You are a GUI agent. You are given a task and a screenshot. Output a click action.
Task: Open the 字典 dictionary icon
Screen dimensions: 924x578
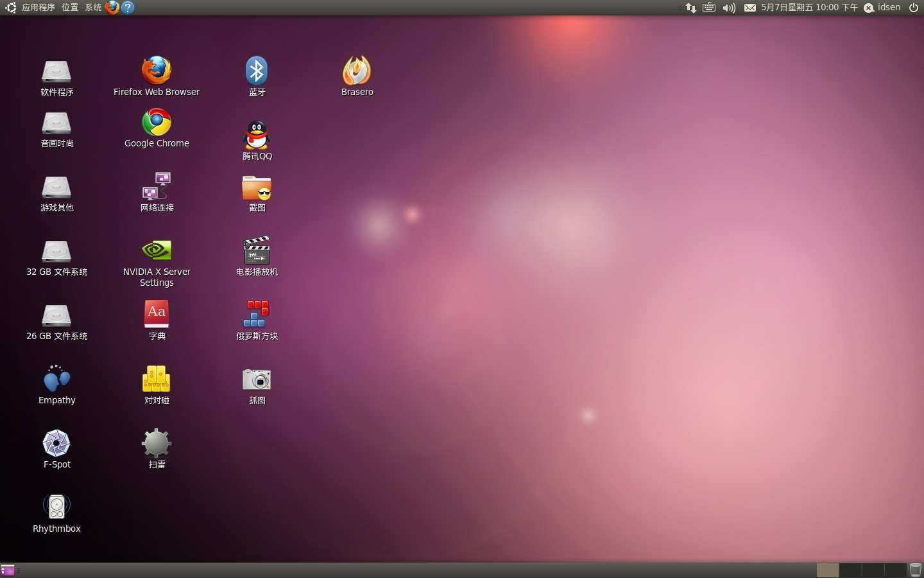[157, 314]
